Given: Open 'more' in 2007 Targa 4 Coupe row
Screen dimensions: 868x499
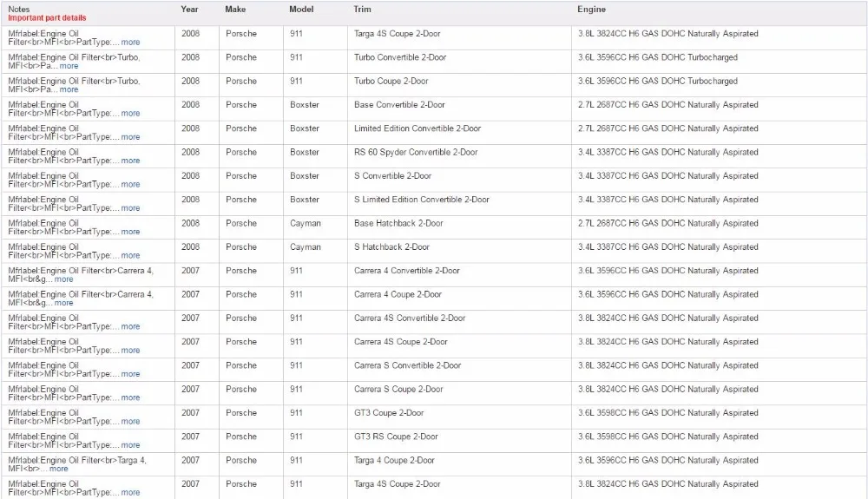Looking at the screenshot, I should click(59, 469).
